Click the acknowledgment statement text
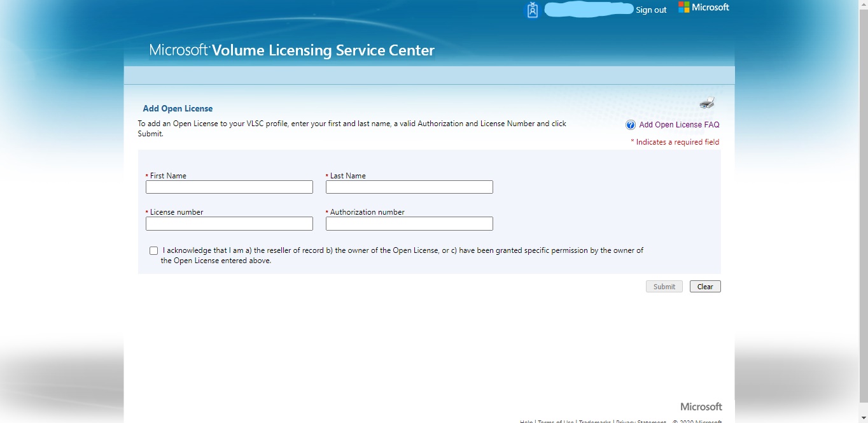 pyautogui.click(x=402, y=255)
